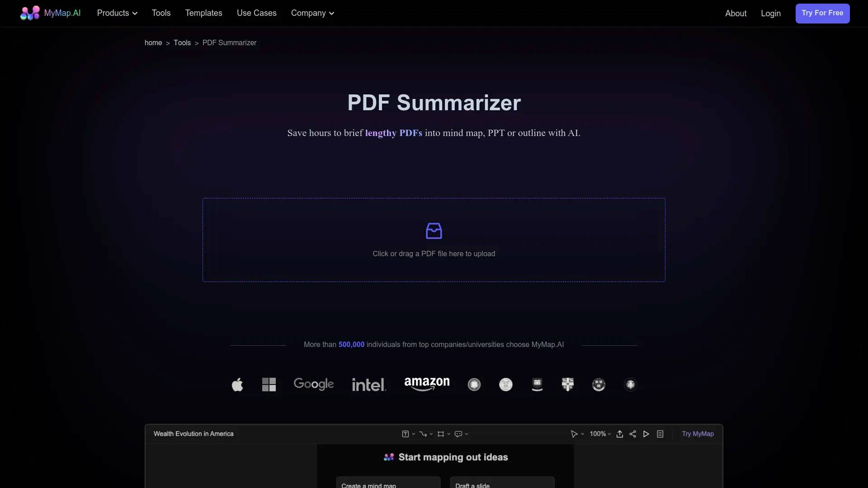This screenshot has height=488, width=868.
Task: Click the play/present button icon
Action: click(646, 433)
